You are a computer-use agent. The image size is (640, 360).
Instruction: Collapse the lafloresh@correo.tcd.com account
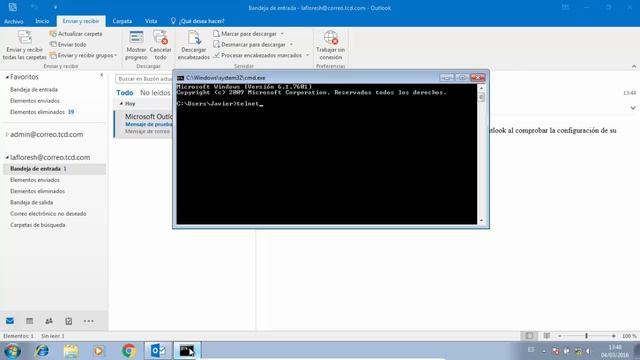pyautogui.click(x=7, y=157)
